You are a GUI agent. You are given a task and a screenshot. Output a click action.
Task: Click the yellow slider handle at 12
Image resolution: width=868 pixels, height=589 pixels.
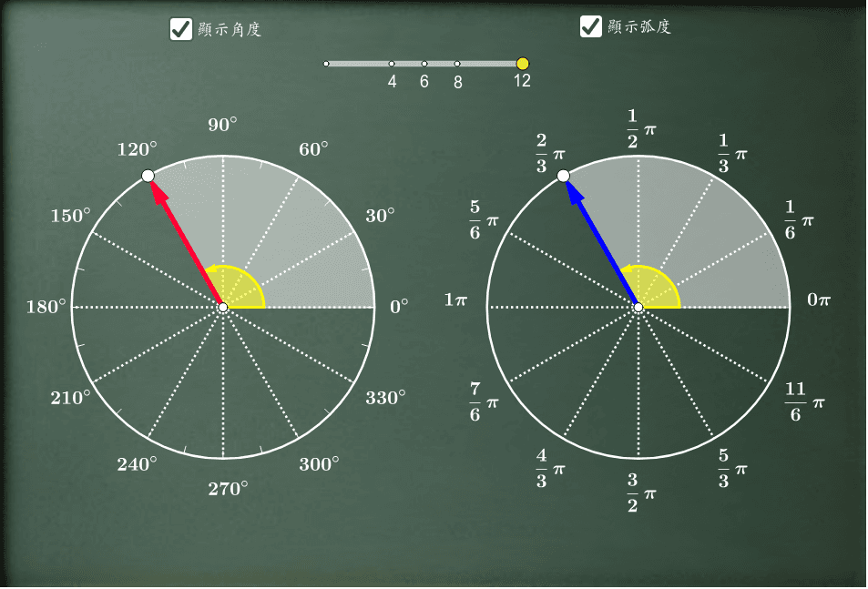[522, 64]
